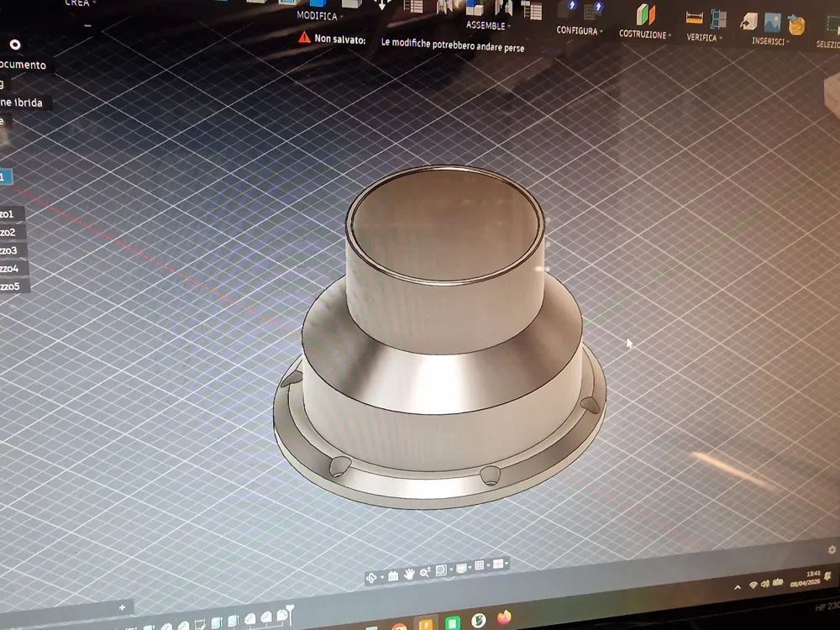This screenshot has height=630, width=840.
Task: Select the 'zo2' item in browser
Action: (x=13, y=232)
